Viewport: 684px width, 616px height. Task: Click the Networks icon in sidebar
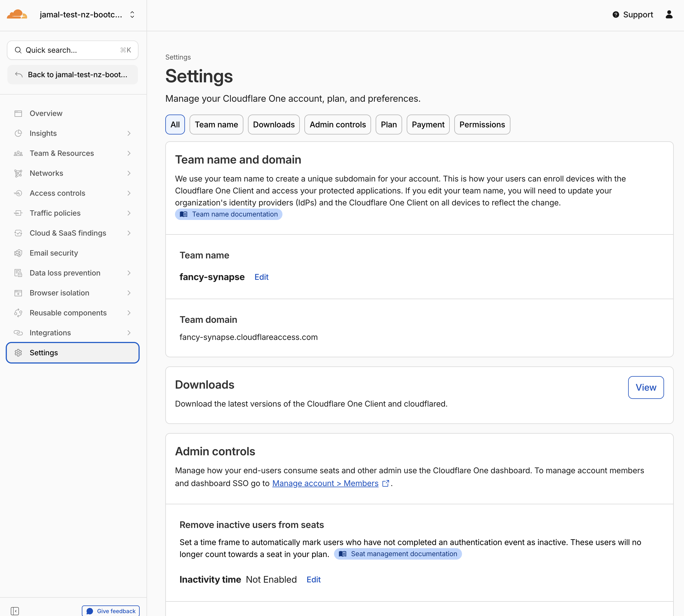(18, 173)
